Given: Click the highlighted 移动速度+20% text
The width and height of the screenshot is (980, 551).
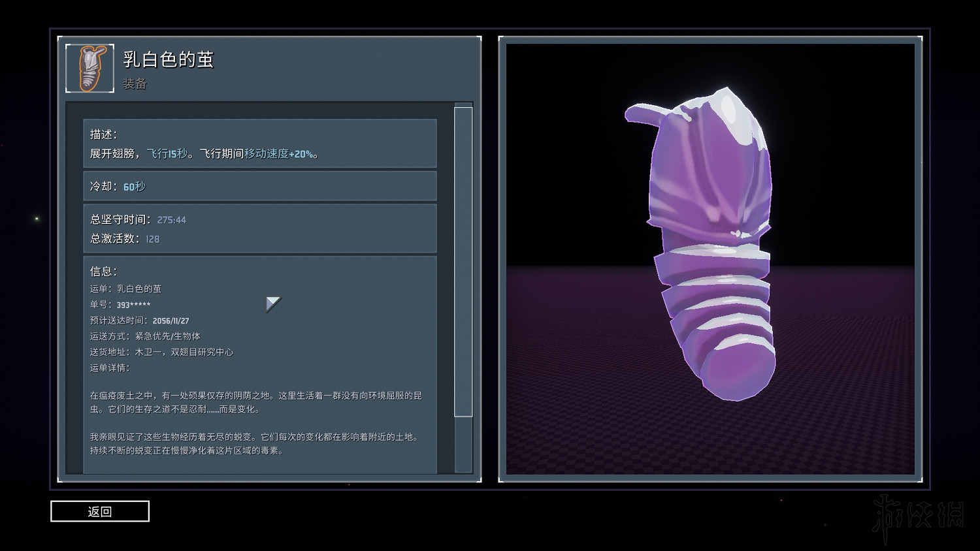Looking at the screenshot, I should 279,154.
